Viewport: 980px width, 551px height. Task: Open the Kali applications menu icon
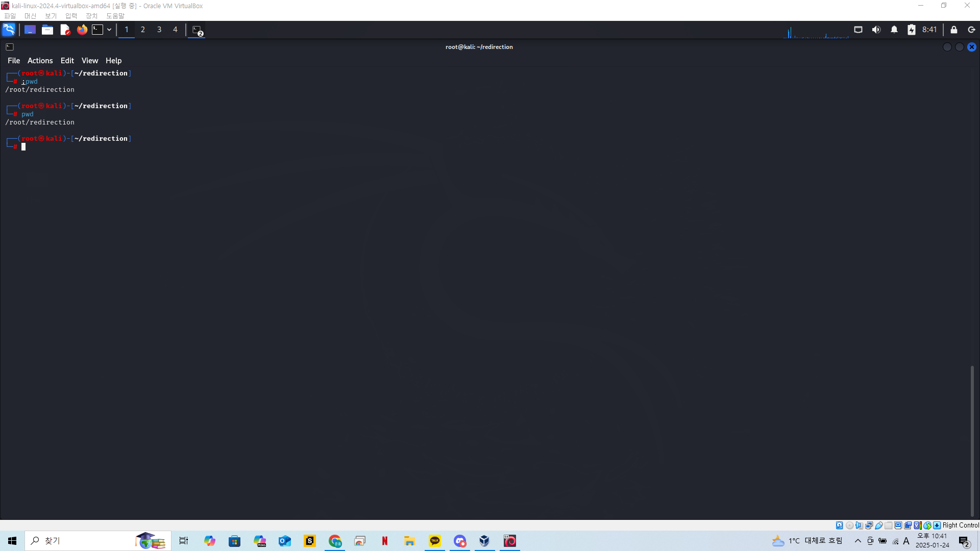[x=9, y=30]
